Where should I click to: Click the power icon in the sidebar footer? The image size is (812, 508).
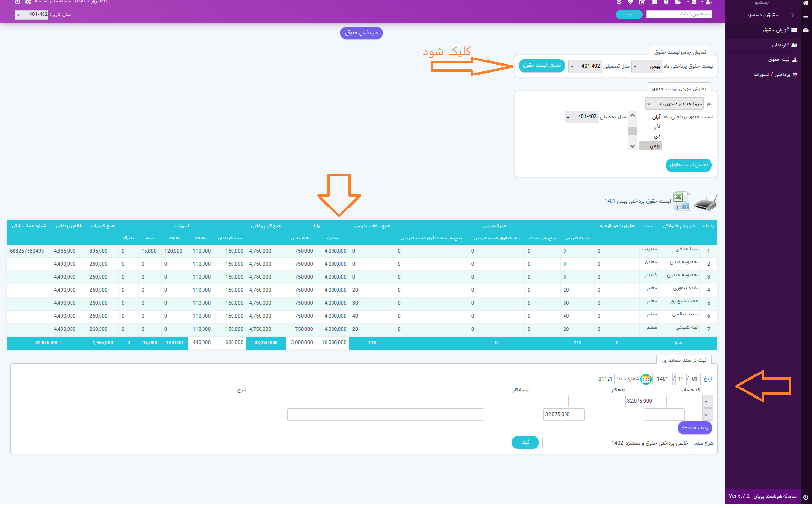(x=806, y=497)
